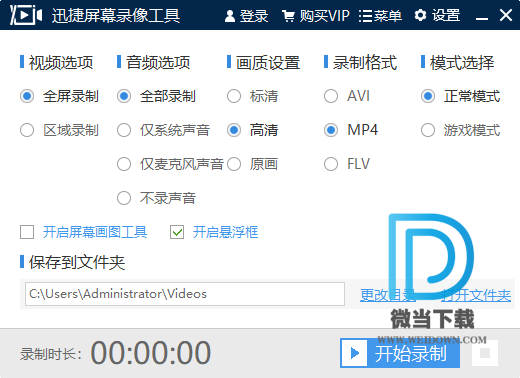Click the 画质设置 section heading
520x378 pixels.
point(268,63)
